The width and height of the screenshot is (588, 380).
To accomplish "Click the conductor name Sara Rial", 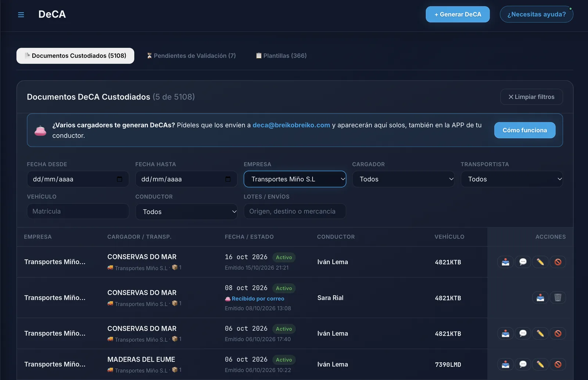I will click(330, 298).
